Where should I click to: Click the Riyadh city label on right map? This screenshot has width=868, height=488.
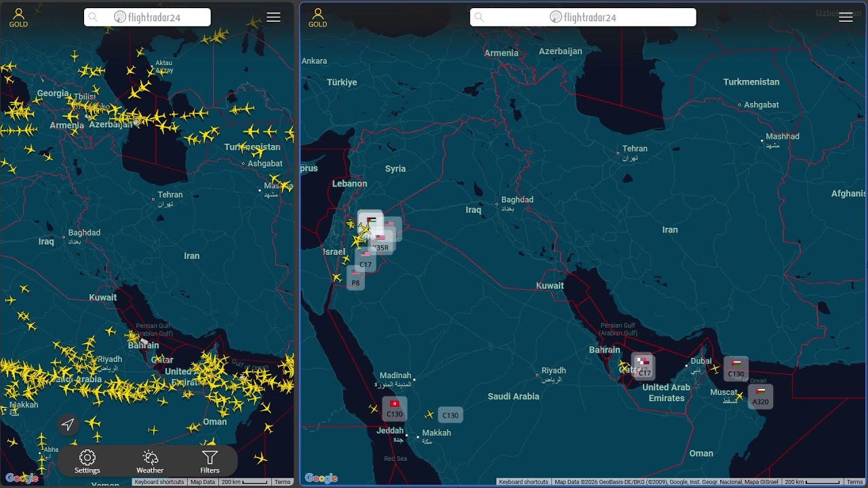point(553,370)
